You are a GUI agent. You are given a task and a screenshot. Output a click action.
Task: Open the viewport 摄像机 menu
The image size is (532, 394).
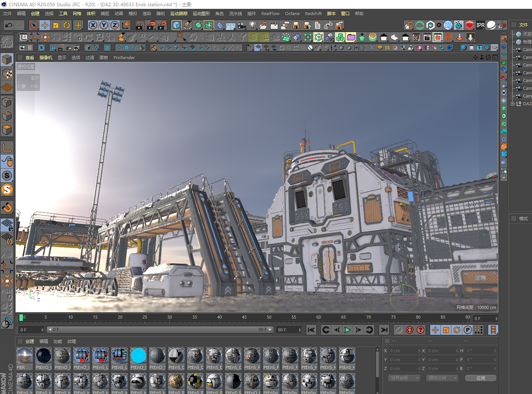point(46,58)
